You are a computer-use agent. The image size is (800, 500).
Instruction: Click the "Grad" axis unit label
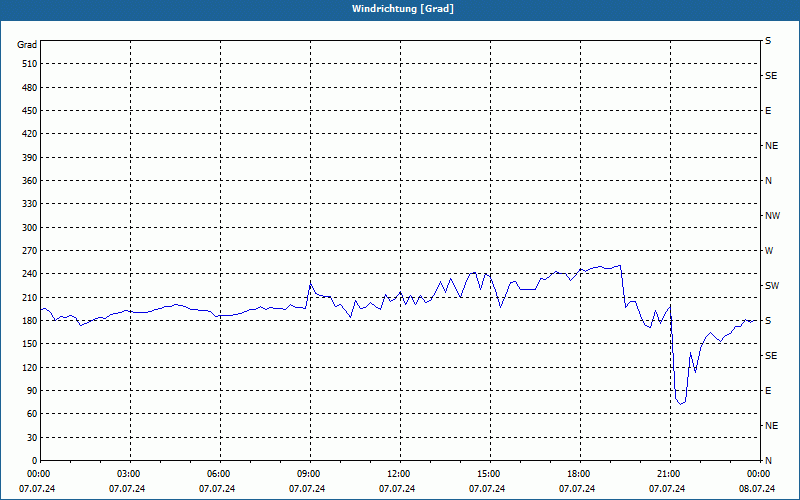(27, 45)
